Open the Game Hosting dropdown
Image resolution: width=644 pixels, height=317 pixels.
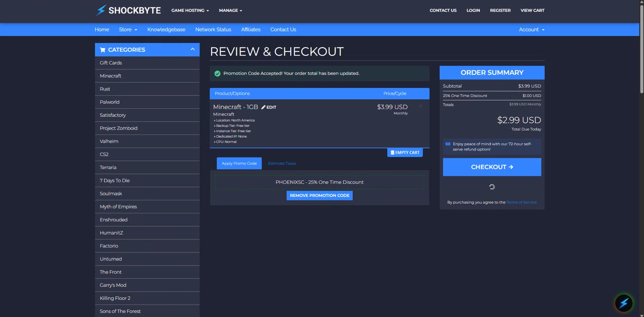coord(190,10)
